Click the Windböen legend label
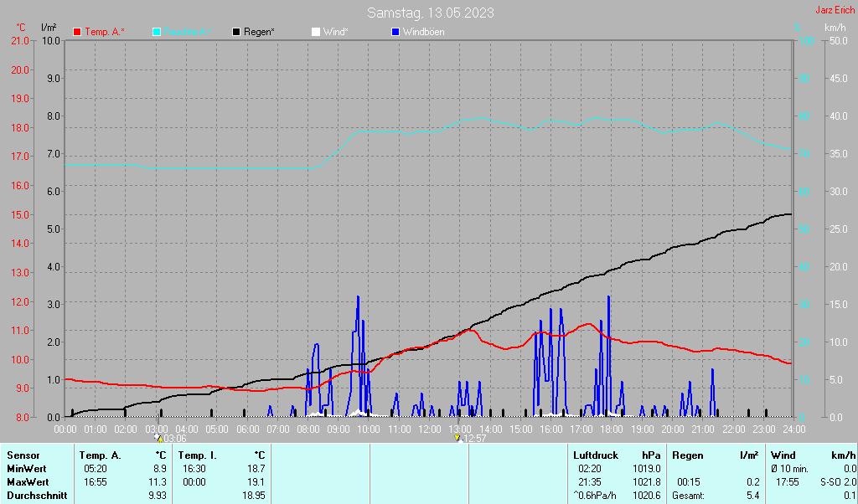Screen dimensions: 858x504 tap(423, 33)
